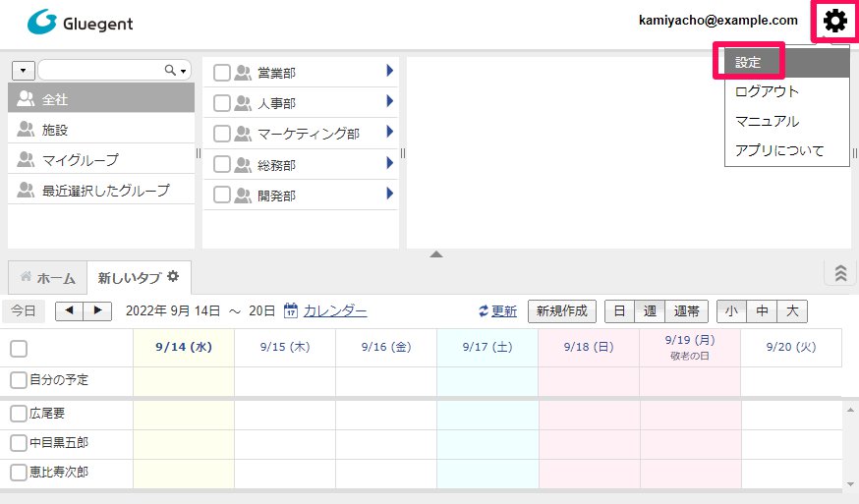
Task: Open マニュアル from the menu
Action: [x=786, y=121]
